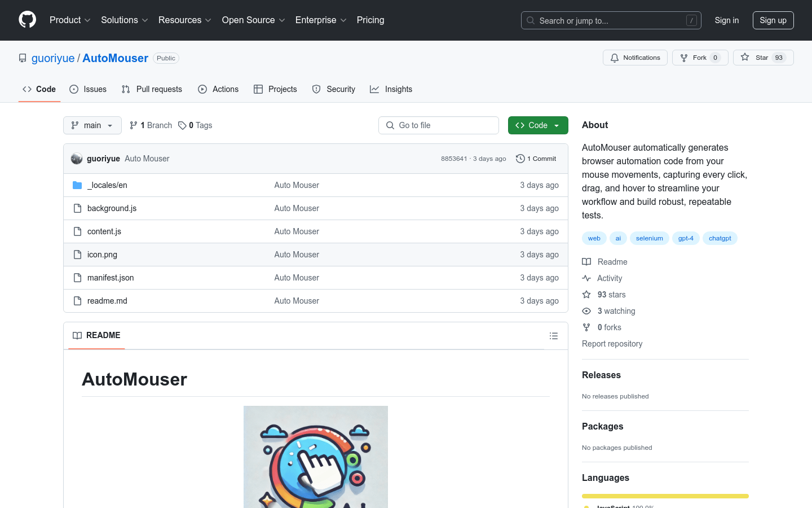The image size is (812, 508).
Task: Switch to the Pull requests tab
Action: tap(152, 89)
